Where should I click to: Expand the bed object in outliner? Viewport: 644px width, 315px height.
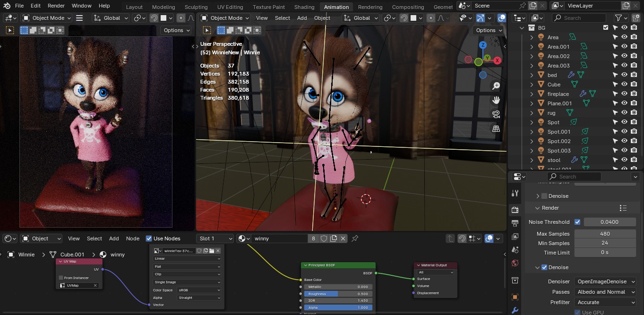(532, 75)
